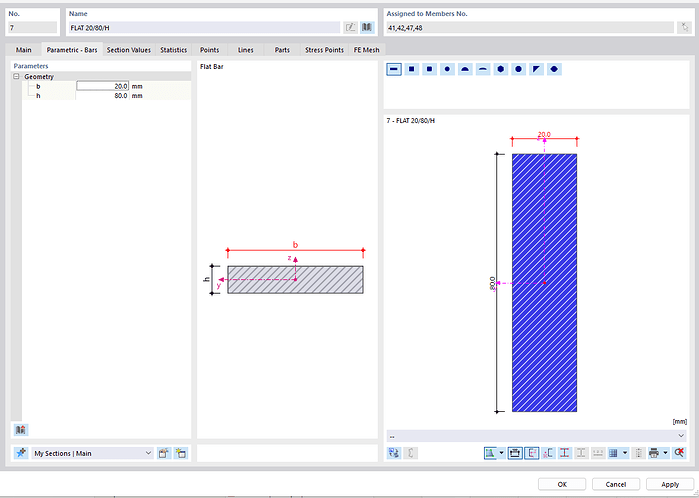Image resolution: width=699 pixels, height=498 pixels.
Task: Switch to the Section Values tab
Action: coord(129,49)
